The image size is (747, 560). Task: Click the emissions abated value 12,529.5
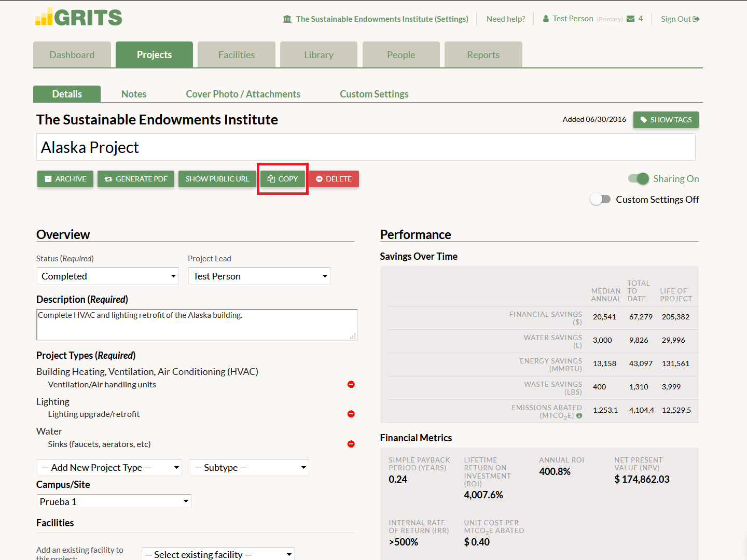tap(676, 410)
